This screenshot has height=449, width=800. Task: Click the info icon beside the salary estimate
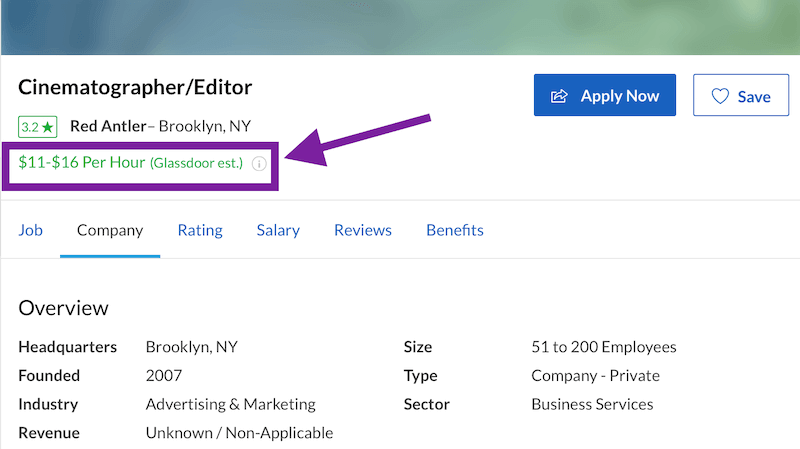point(259,163)
